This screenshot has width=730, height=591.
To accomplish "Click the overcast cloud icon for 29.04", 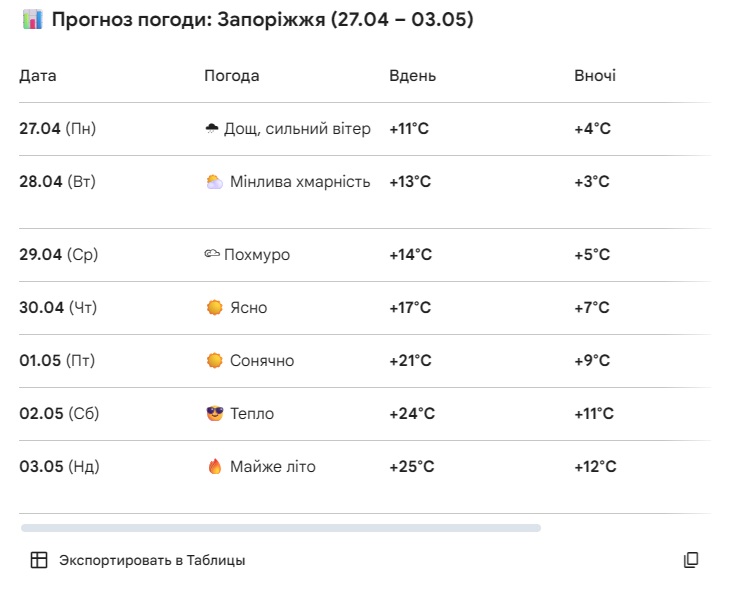I will (x=212, y=255).
